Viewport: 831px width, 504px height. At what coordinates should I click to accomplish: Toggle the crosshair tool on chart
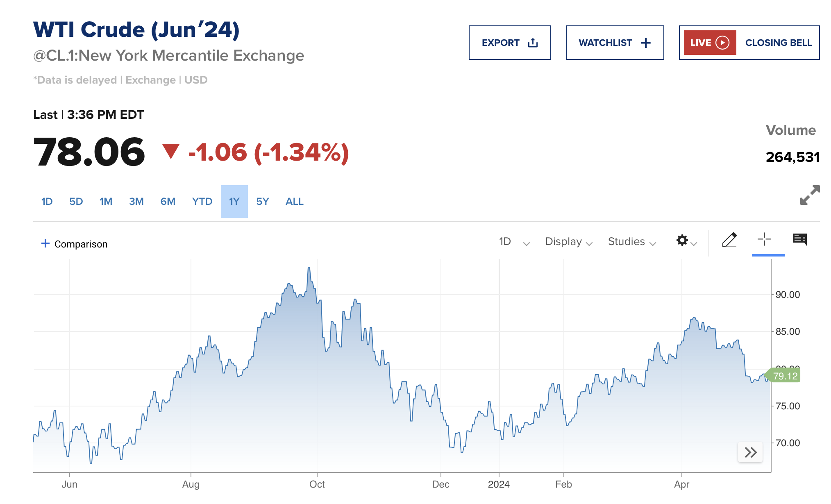764,239
